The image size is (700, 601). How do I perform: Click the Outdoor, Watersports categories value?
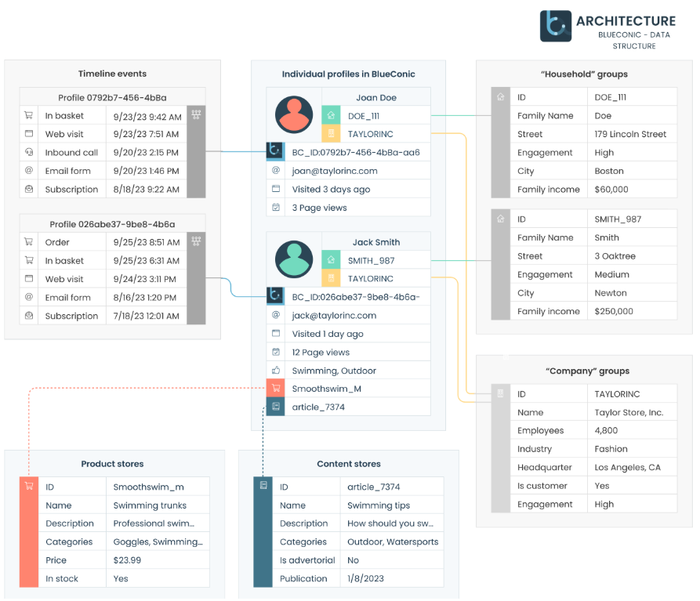[393, 541]
